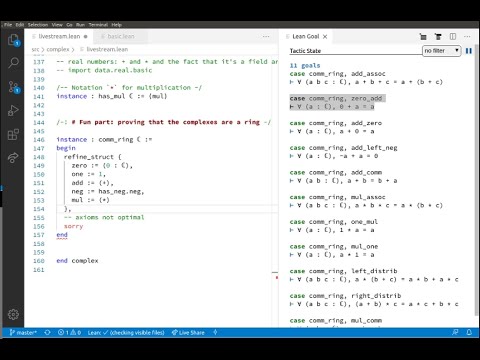This screenshot has width=480, height=360.
Task: Click Lean checking visible files status
Action: coord(126,332)
